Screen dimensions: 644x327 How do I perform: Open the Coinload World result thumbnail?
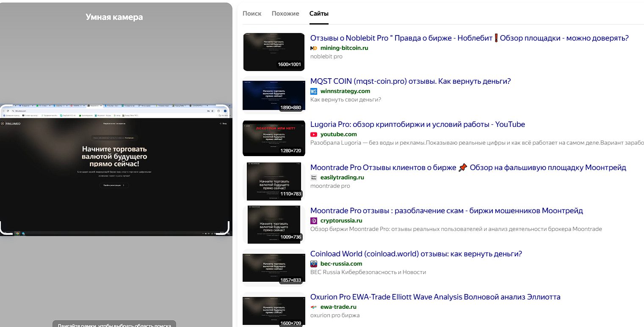pyautogui.click(x=274, y=268)
